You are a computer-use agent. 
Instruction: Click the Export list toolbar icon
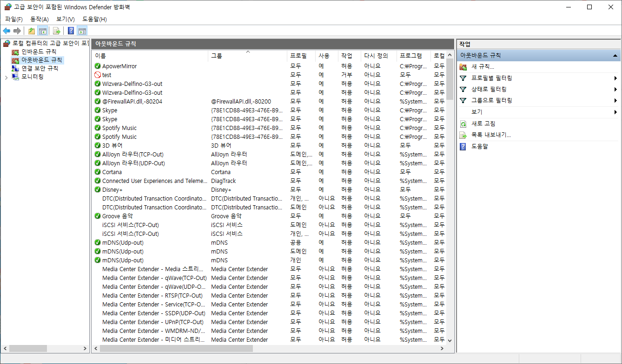(56, 31)
